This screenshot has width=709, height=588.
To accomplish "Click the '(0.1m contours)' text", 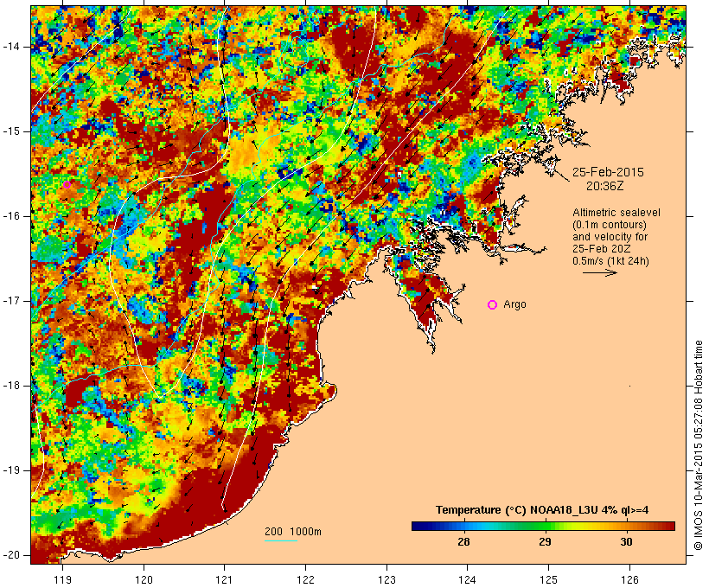I will (610, 225).
